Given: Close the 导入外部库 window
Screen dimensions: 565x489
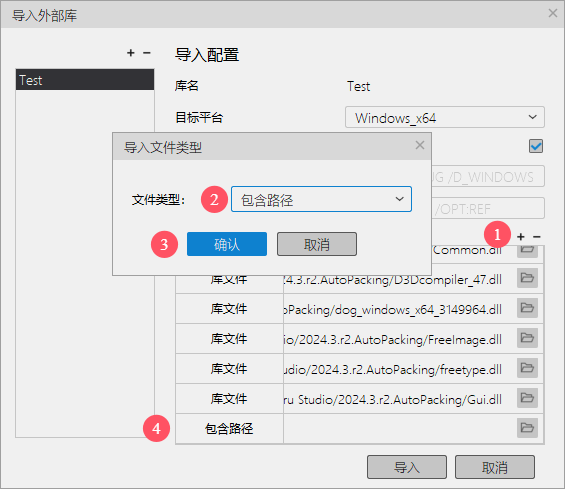Looking at the screenshot, I should tap(553, 13).
